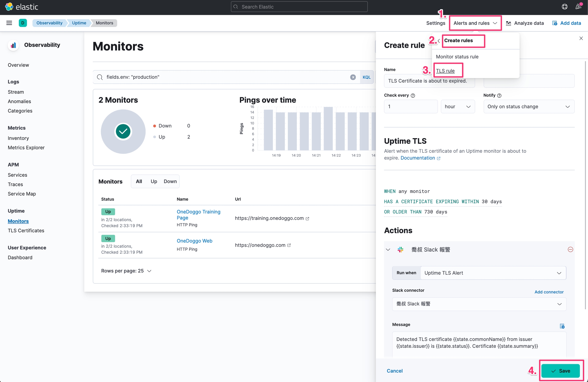588x382 pixels.
Task: Open APM Traces
Action: coord(15,184)
